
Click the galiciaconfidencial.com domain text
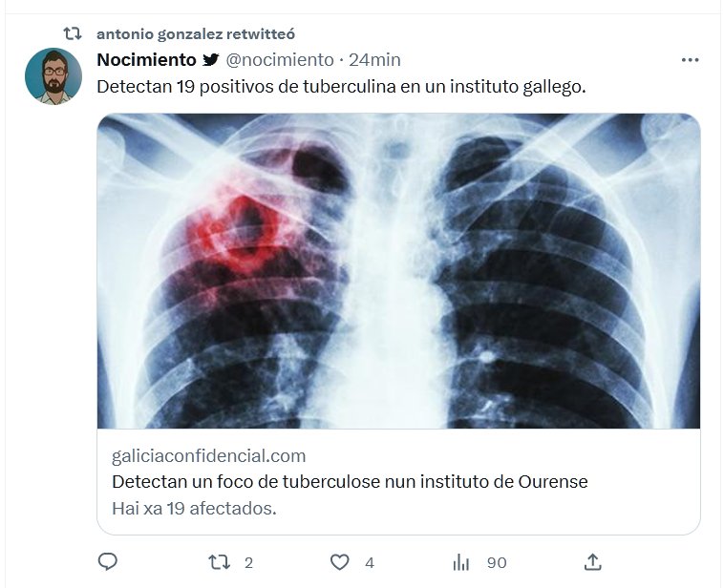click(x=208, y=455)
